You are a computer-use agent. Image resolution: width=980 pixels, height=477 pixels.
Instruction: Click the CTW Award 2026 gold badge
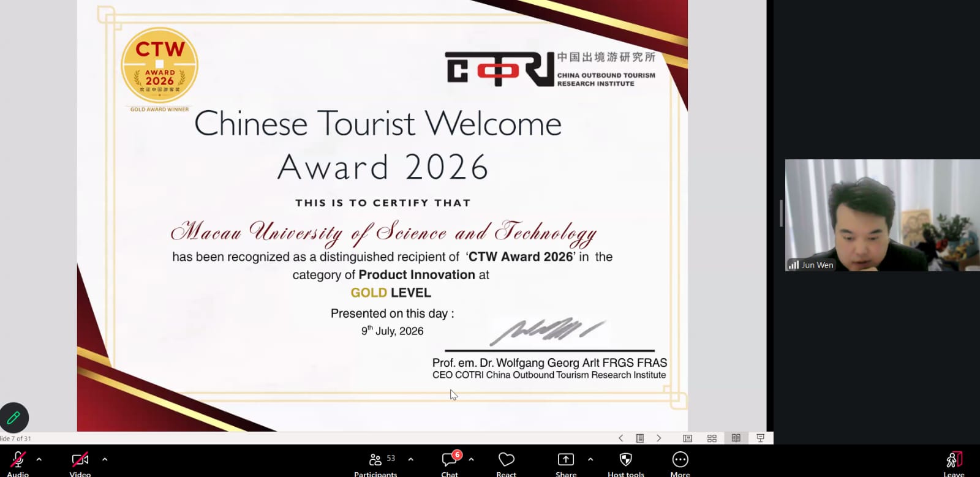tap(160, 65)
